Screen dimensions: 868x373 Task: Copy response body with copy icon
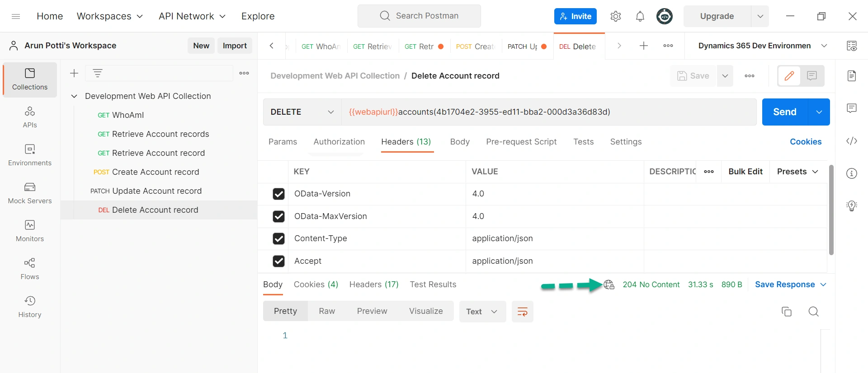[x=787, y=312]
